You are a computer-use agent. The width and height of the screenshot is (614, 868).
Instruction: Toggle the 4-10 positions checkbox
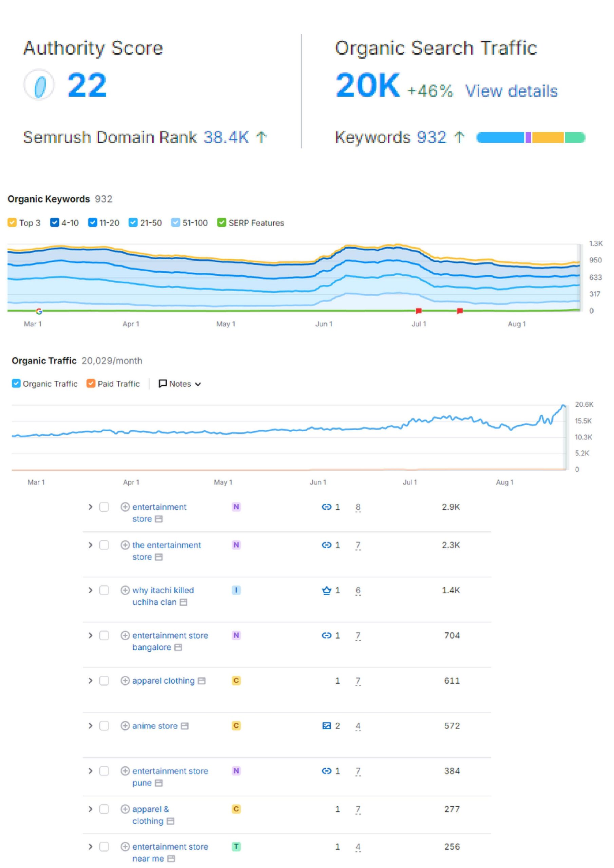55,222
